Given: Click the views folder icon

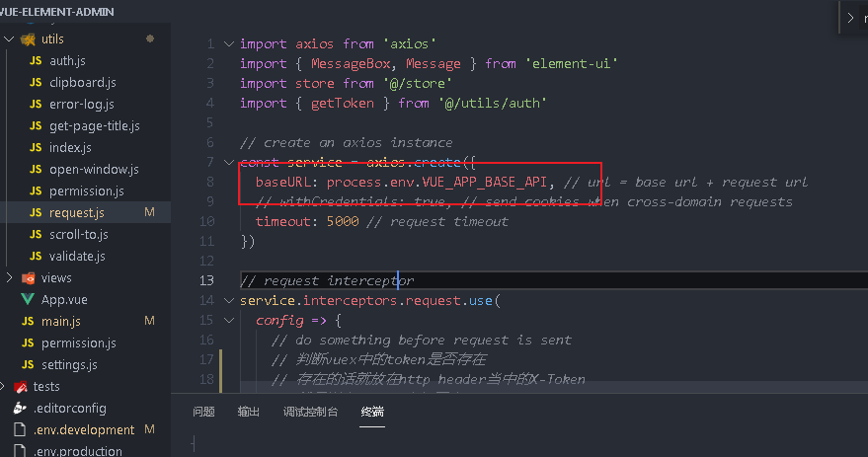Looking at the screenshot, I should click(28, 277).
